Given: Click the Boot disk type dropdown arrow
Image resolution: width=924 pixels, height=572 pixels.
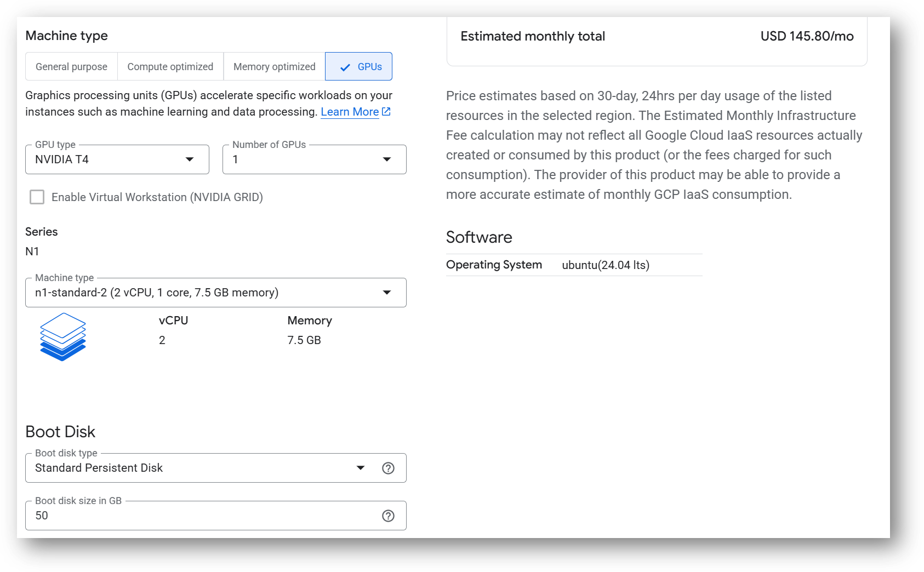Looking at the screenshot, I should (361, 468).
